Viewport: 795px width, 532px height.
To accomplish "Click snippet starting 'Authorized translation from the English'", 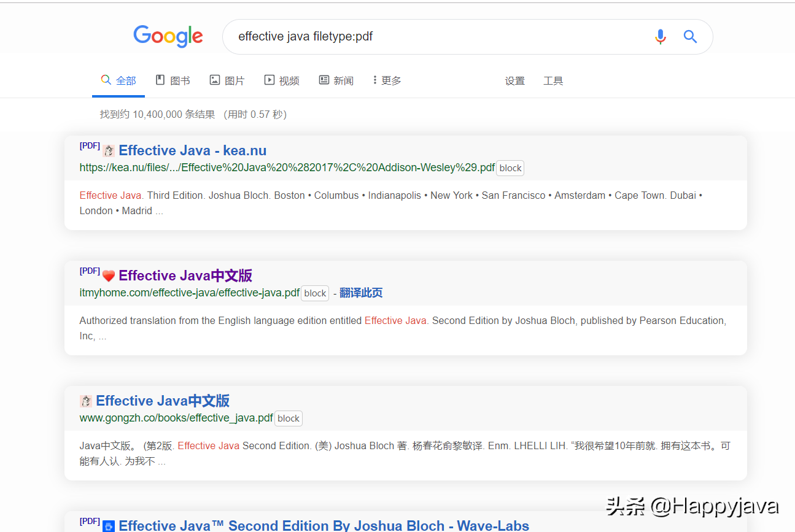I will click(403, 328).
